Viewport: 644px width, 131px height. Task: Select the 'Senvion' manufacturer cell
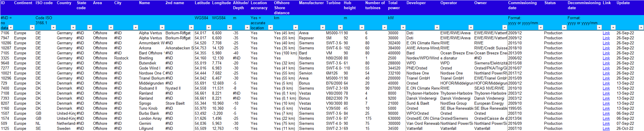(x=312, y=73)
